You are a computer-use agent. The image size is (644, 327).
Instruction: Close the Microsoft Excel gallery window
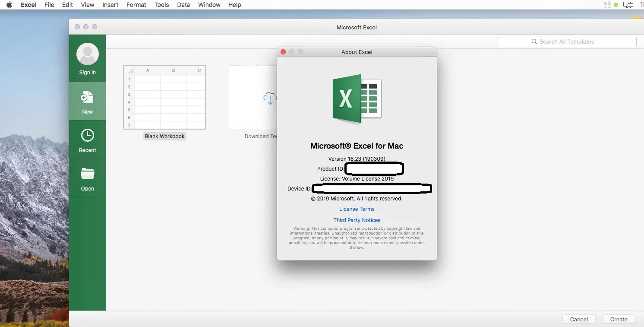coord(77,27)
